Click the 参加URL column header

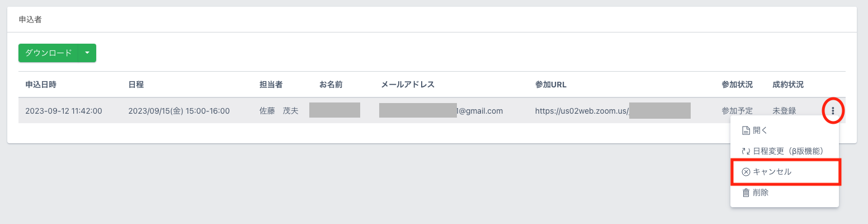point(551,85)
